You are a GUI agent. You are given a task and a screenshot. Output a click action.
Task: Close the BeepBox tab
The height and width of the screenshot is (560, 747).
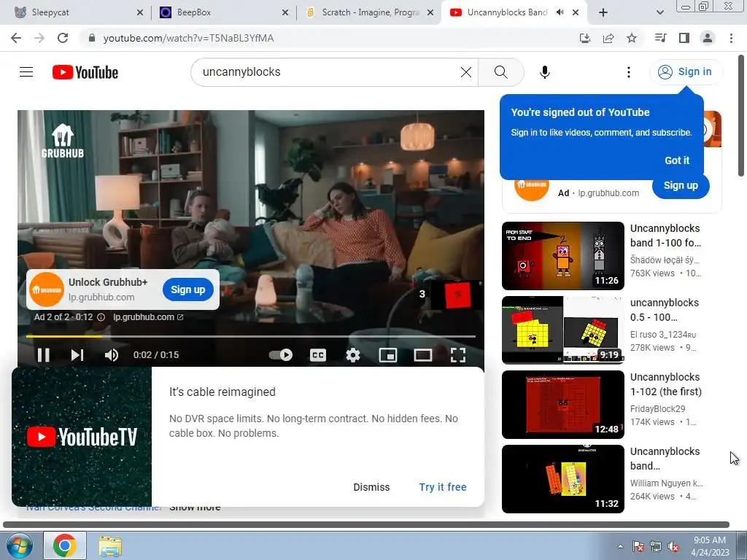click(x=285, y=12)
